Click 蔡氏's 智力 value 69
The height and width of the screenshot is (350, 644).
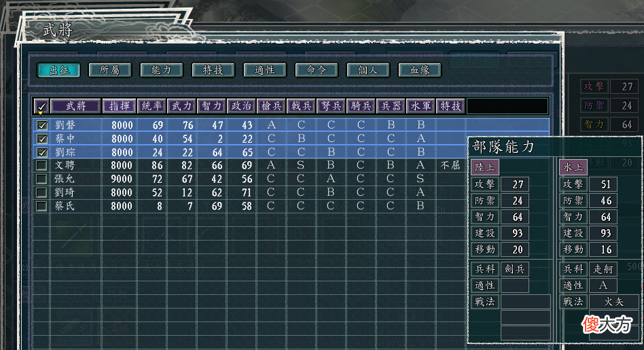[217, 206]
